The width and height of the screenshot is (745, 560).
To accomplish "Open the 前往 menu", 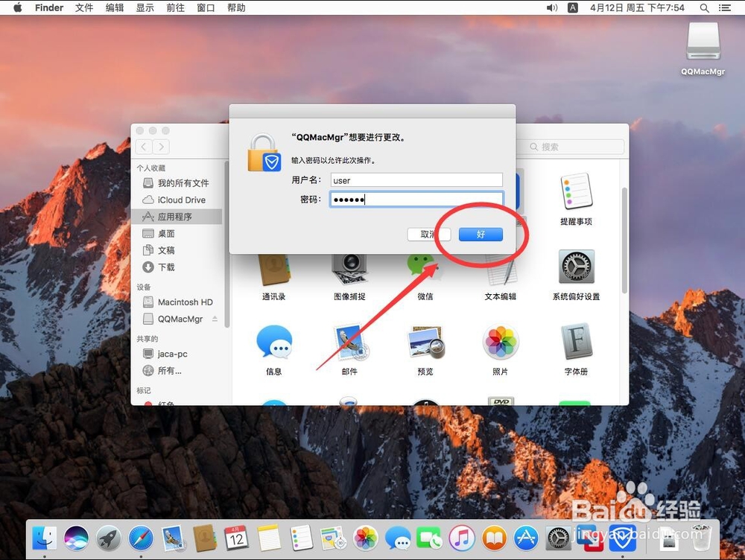I will coord(175,7).
